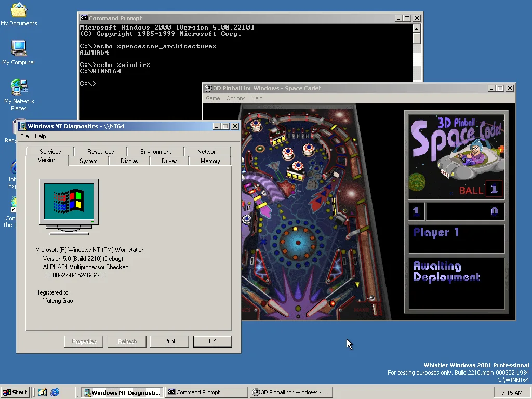Click Command Prompt title bar icon
Screen dimensions: 532x399
coord(84,18)
